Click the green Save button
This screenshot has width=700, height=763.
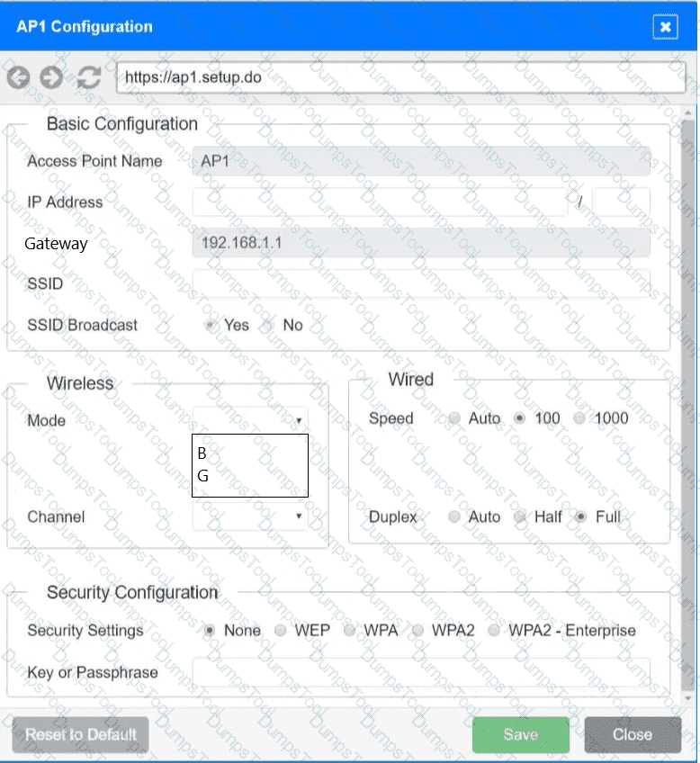520,734
